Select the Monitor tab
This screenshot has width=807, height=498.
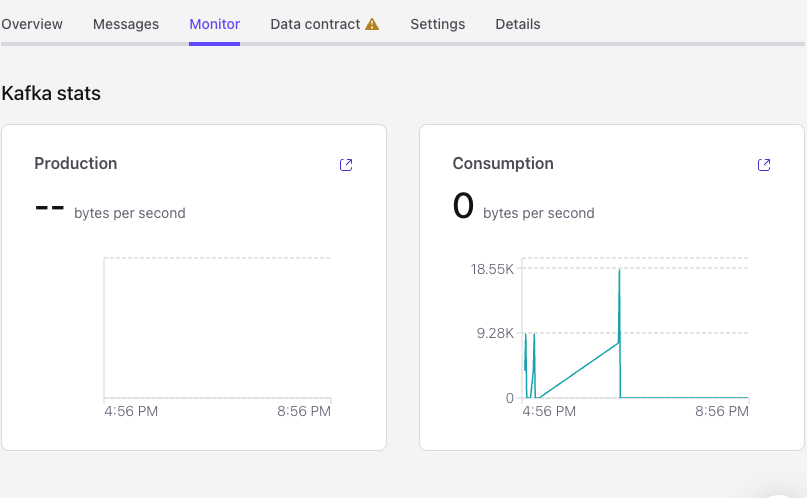[215, 24]
